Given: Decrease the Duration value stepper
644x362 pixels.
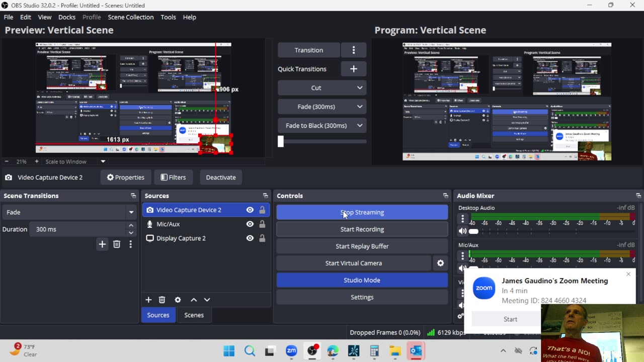Looking at the screenshot, I should [x=131, y=232].
